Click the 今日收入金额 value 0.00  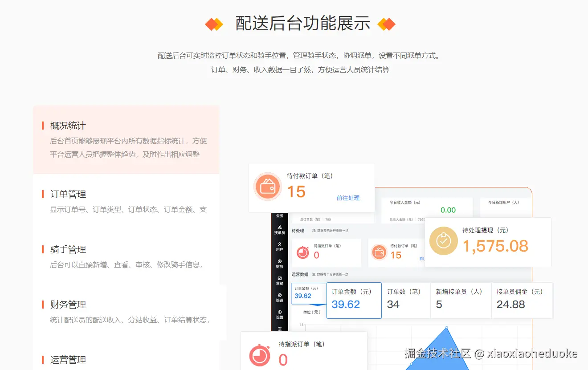coord(448,210)
